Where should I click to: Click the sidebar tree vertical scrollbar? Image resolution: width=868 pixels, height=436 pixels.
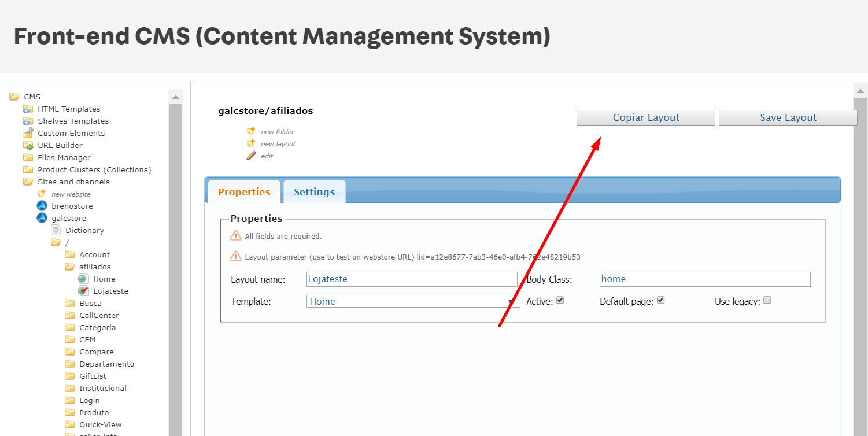[176, 260]
